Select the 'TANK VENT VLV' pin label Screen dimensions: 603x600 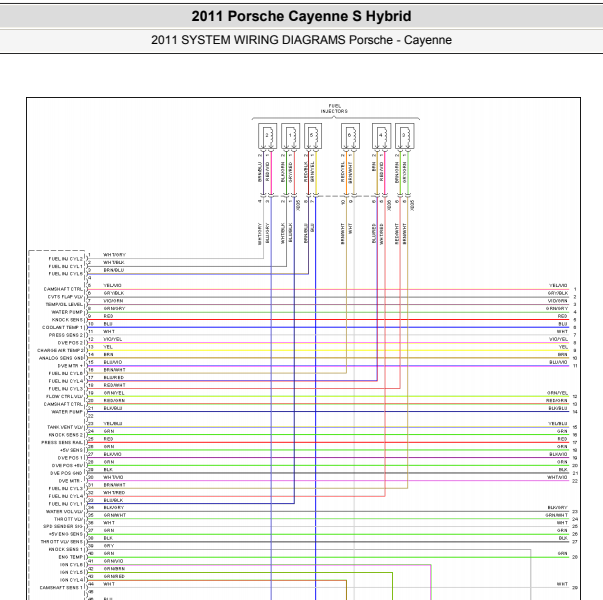[65, 427]
